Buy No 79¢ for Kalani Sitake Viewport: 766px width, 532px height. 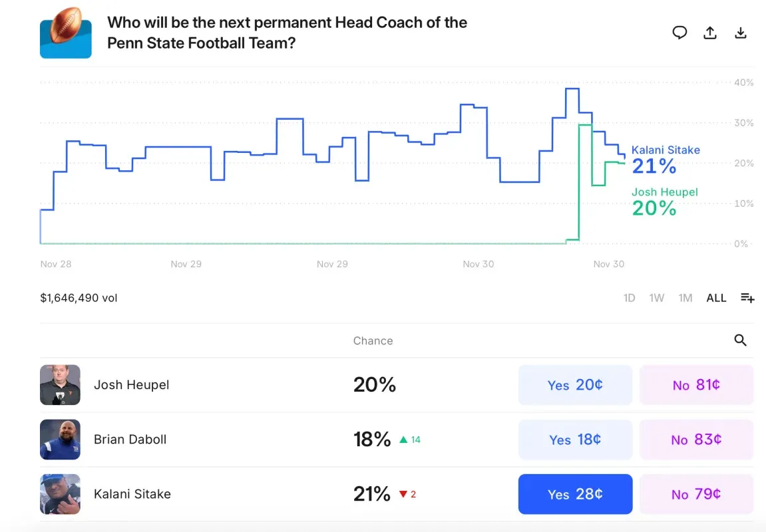tap(696, 494)
